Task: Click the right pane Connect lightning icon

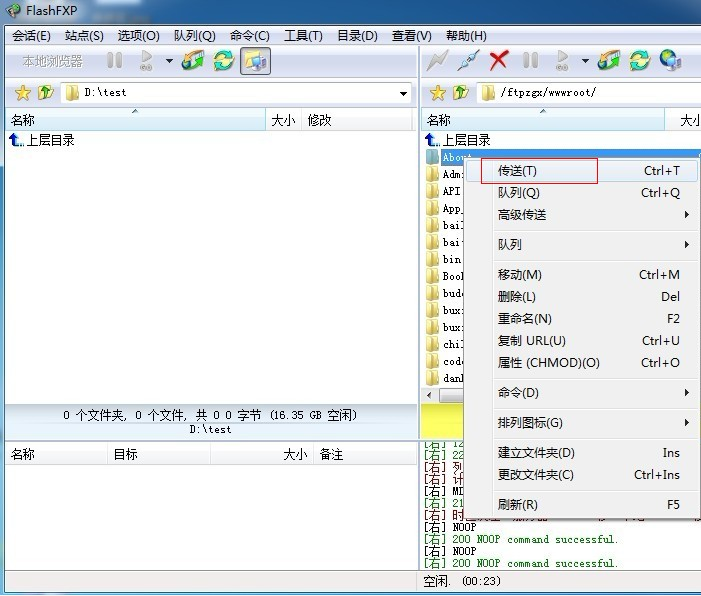Action: click(437, 61)
